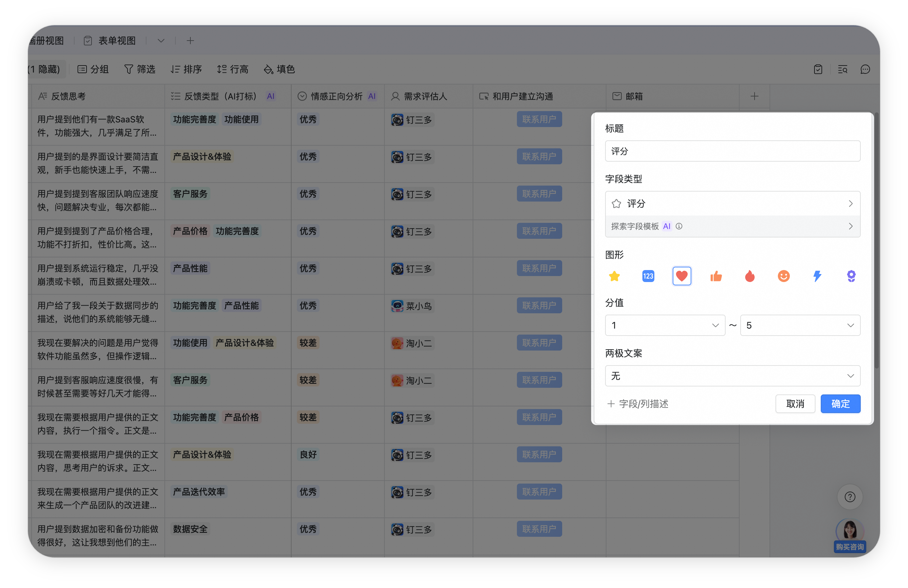
Task: Focus the 标题 title input field
Action: click(x=733, y=151)
